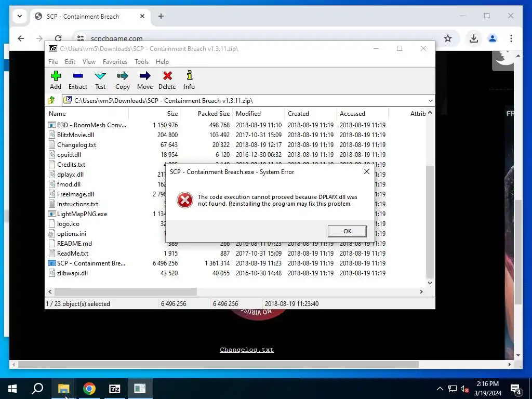Click OK in the System Error dialog
The image size is (532, 399).
point(347,231)
